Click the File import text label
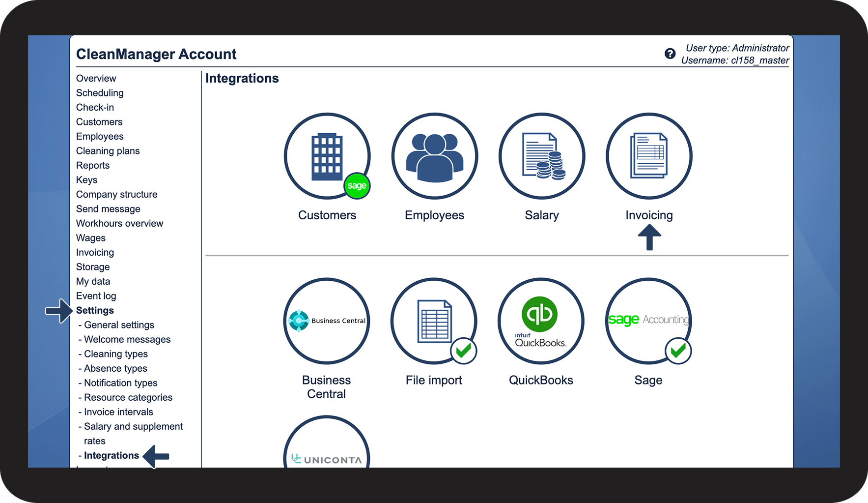 [434, 380]
